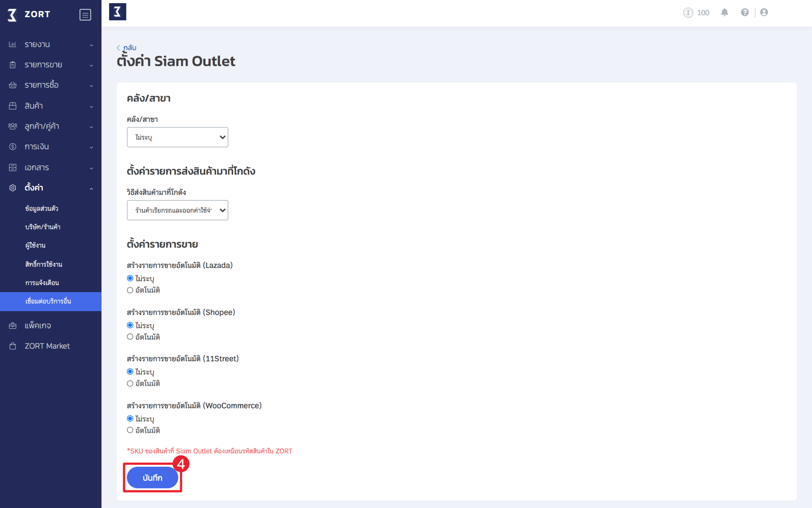Click the ตั้งค่ารายการขาย section heading

pos(162,244)
